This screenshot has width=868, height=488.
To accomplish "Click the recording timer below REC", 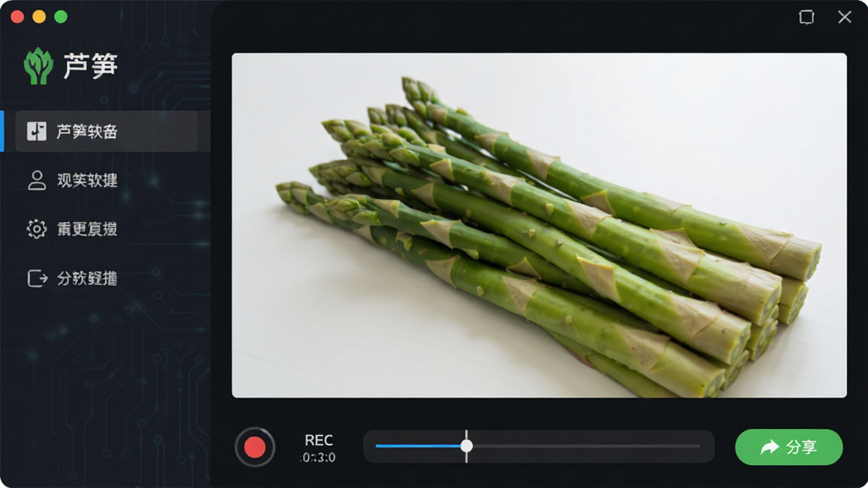I will 319,457.
